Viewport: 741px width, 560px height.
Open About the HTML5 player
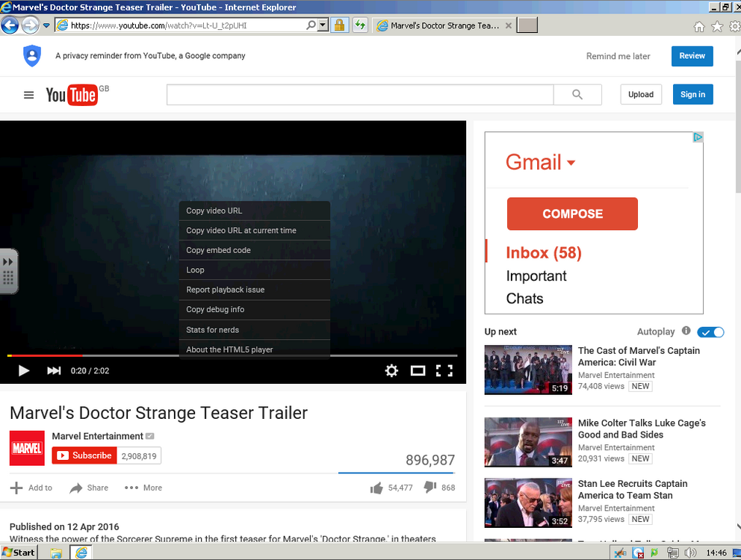tap(254, 349)
